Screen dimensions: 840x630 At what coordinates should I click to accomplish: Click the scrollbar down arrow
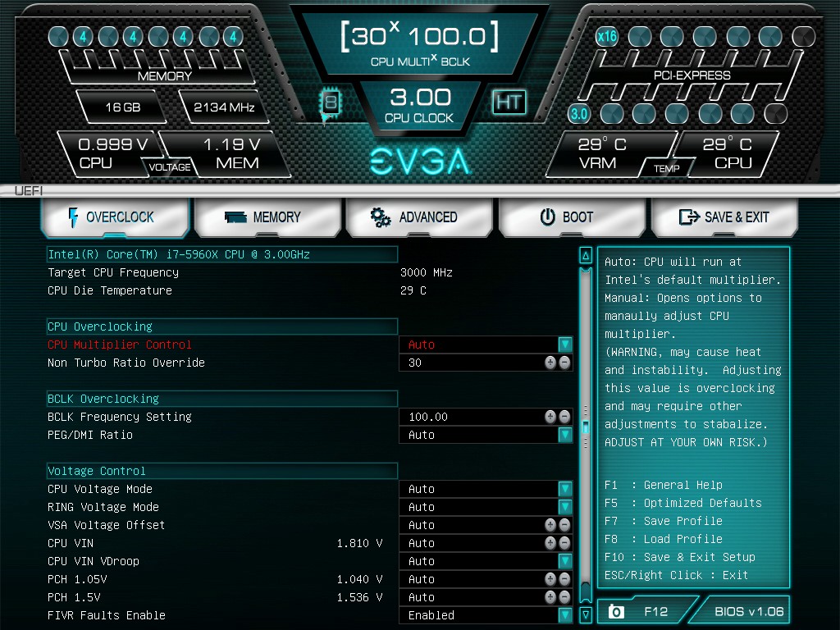586,614
